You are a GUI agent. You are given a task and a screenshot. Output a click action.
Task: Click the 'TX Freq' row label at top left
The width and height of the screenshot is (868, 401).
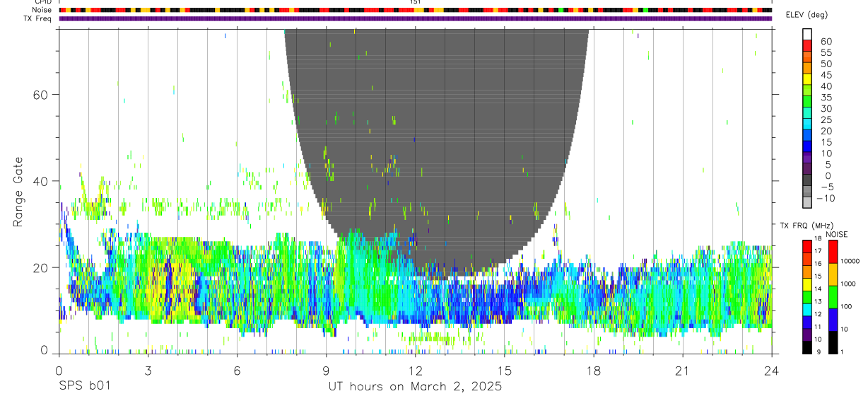click(38, 18)
